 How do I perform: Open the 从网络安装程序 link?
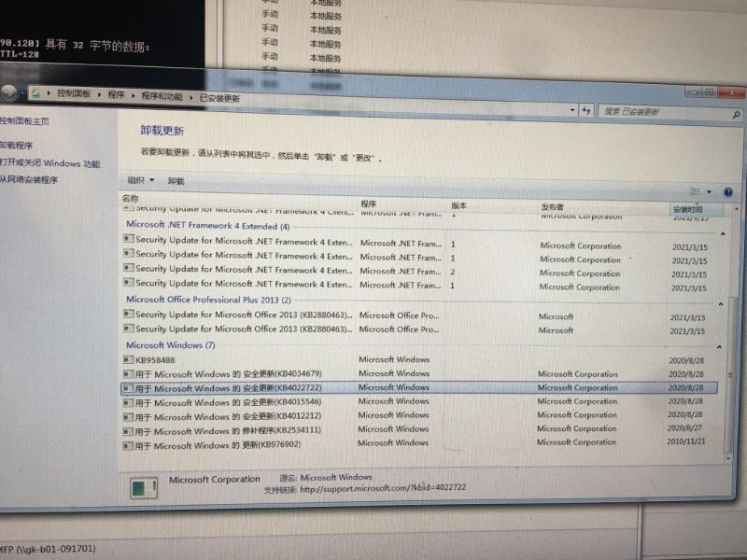click(x=29, y=179)
